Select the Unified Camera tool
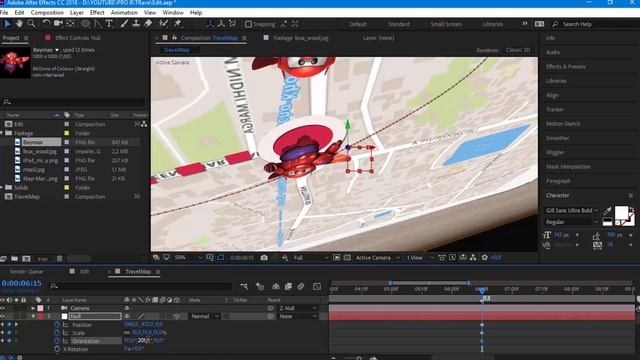 coord(58,24)
